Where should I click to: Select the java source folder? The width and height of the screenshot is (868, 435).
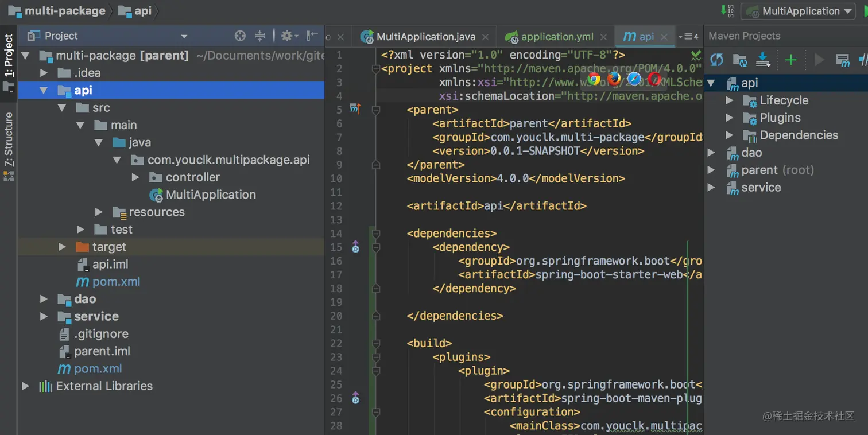pyautogui.click(x=132, y=142)
